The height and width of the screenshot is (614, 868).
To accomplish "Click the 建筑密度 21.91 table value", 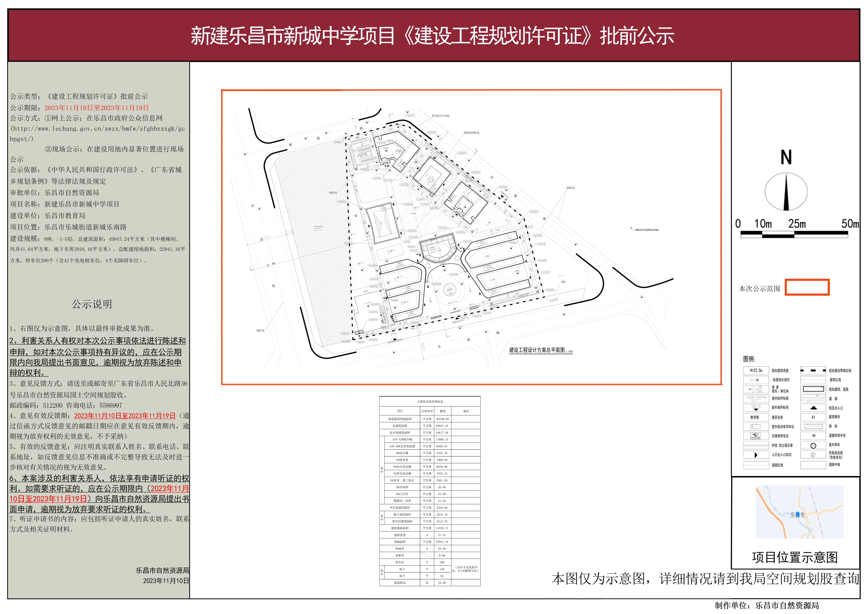I will [442, 535].
